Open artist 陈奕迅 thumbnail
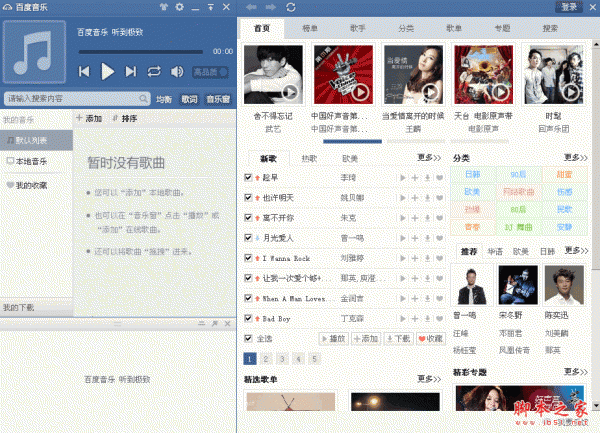 coord(564,285)
